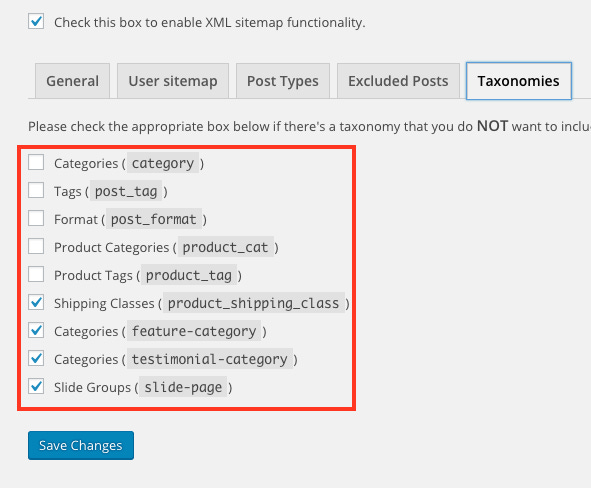Click the Save Changes button
The image size is (591, 488).
pos(81,445)
